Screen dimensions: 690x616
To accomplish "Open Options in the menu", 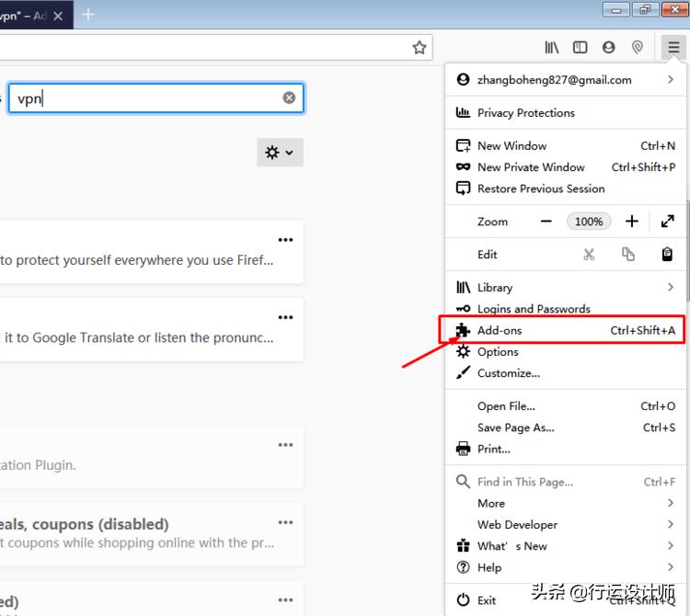I will tap(566, 352).
